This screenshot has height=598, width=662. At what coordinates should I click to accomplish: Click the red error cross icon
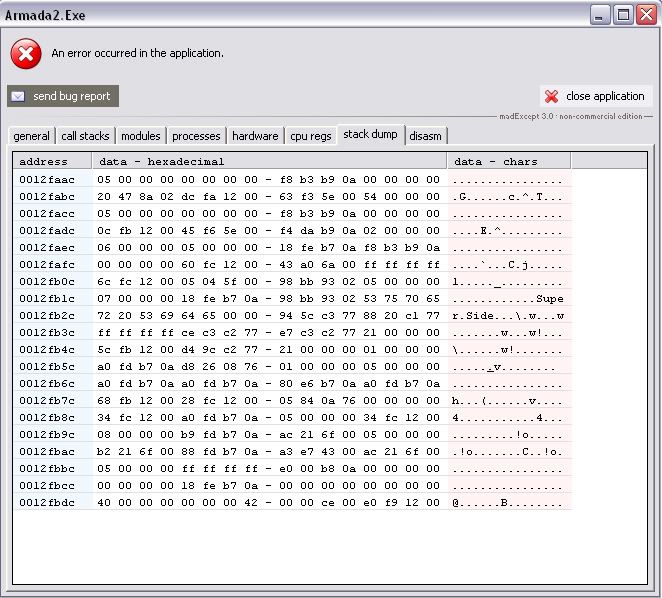pyautogui.click(x=26, y=54)
